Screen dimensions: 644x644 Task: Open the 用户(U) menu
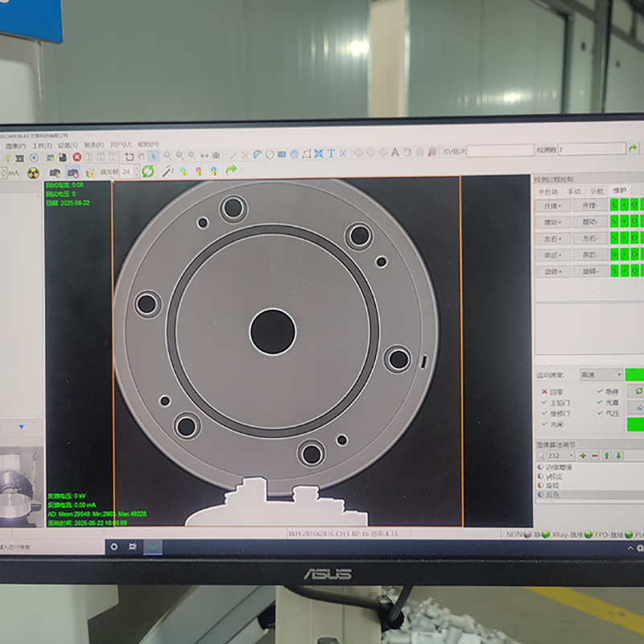coord(121,145)
